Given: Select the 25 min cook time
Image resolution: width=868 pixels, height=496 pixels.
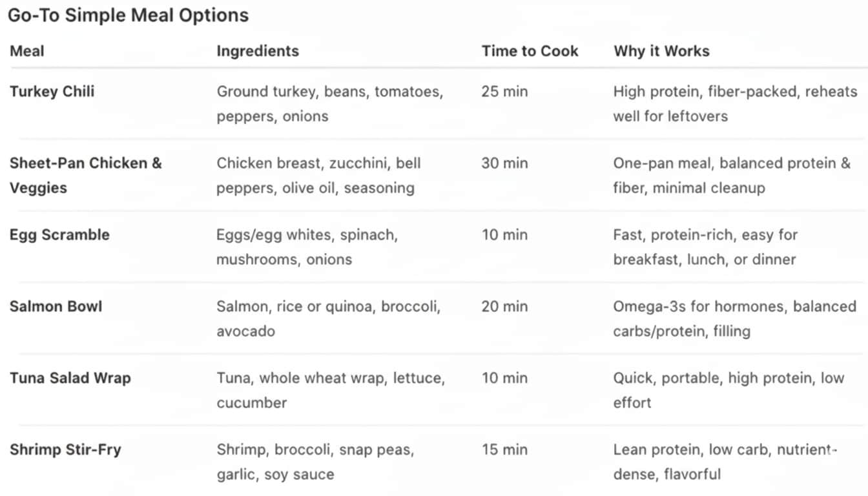Looking at the screenshot, I should pos(504,92).
